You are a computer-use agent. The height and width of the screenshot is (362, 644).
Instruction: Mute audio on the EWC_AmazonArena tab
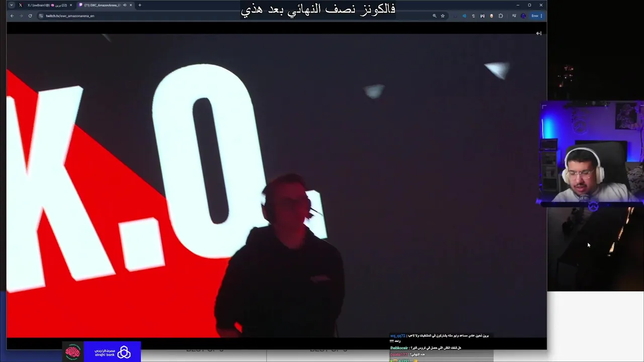(124, 5)
